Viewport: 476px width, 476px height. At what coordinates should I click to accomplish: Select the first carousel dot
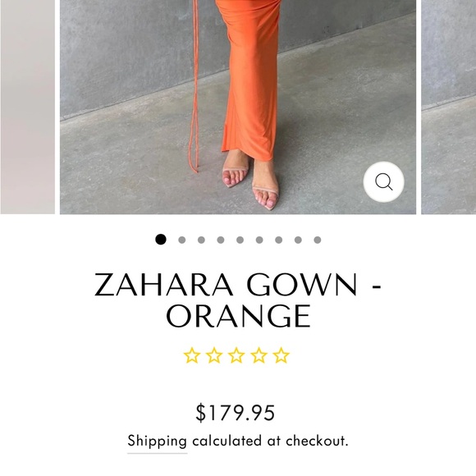pyautogui.click(x=161, y=240)
